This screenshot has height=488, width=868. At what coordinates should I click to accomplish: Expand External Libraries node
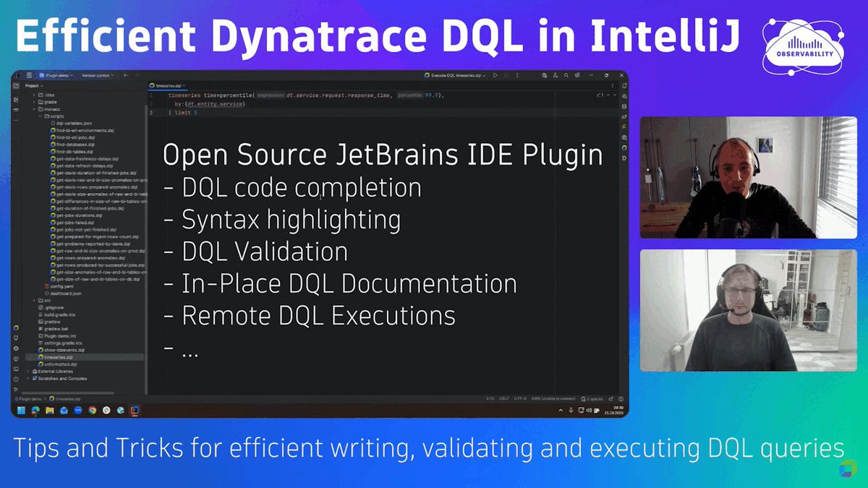pos(27,372)
